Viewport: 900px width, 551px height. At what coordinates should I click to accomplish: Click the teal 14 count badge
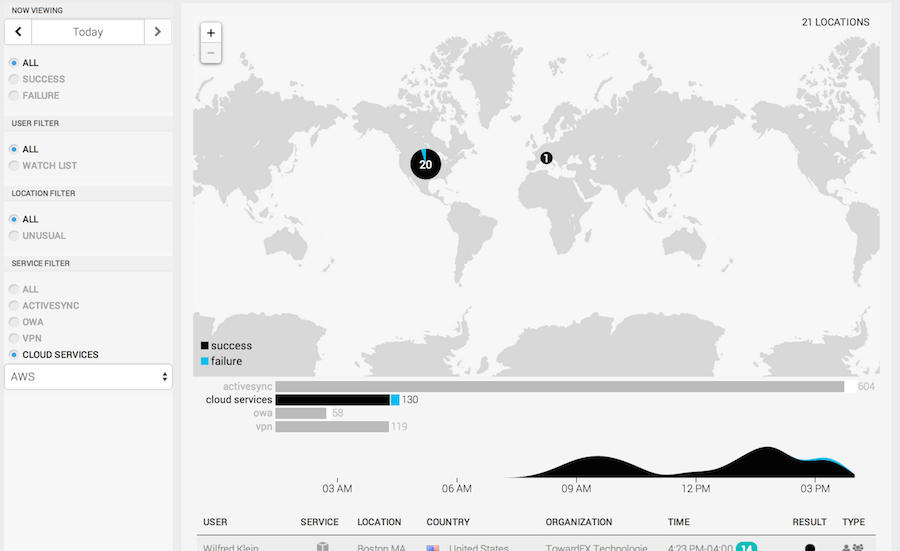746,547
